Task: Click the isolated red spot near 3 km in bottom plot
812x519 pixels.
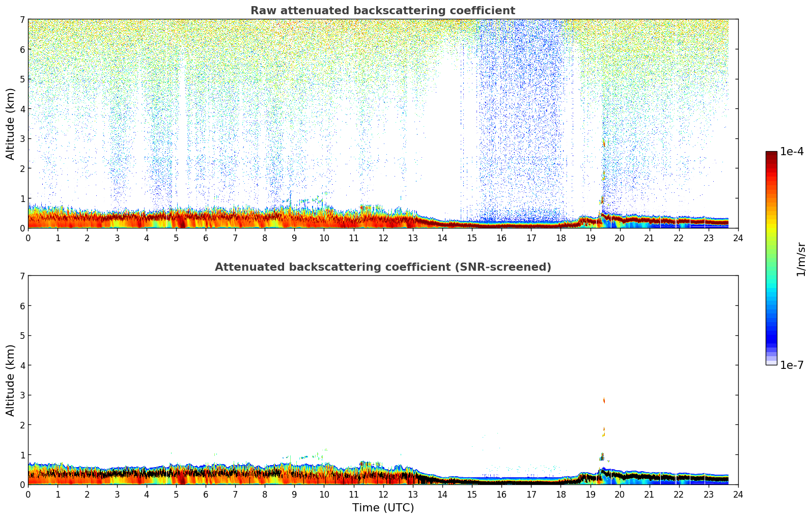Action: [604, 400]
